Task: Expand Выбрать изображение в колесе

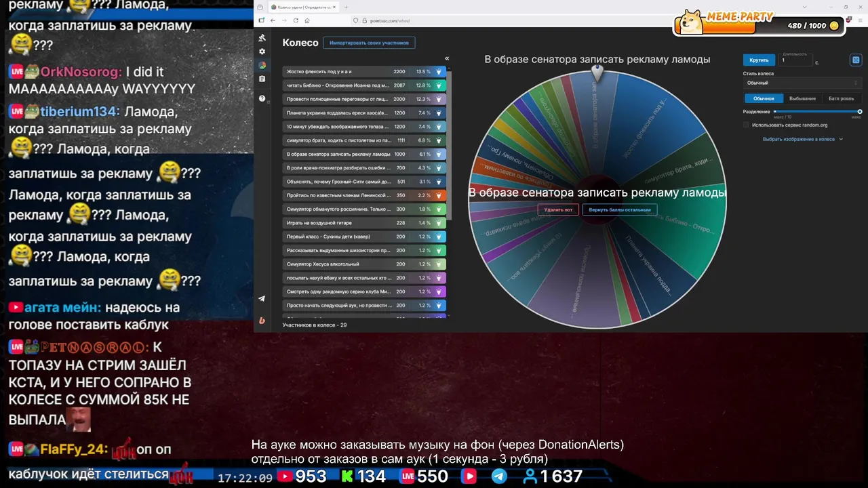Action: pyautogui.click(x=802, y=139)
